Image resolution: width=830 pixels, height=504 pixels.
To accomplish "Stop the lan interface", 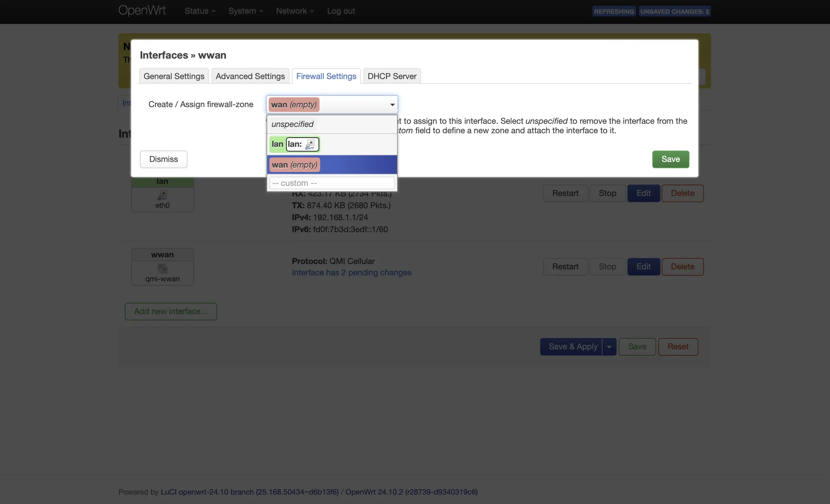I will click(x=607, y=193).
